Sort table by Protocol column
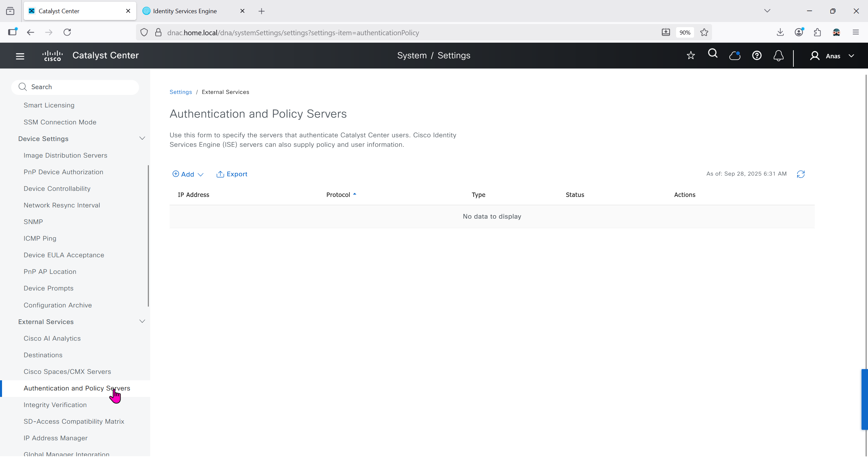Viewport: 868px width, 463px height. coord(338,195)
